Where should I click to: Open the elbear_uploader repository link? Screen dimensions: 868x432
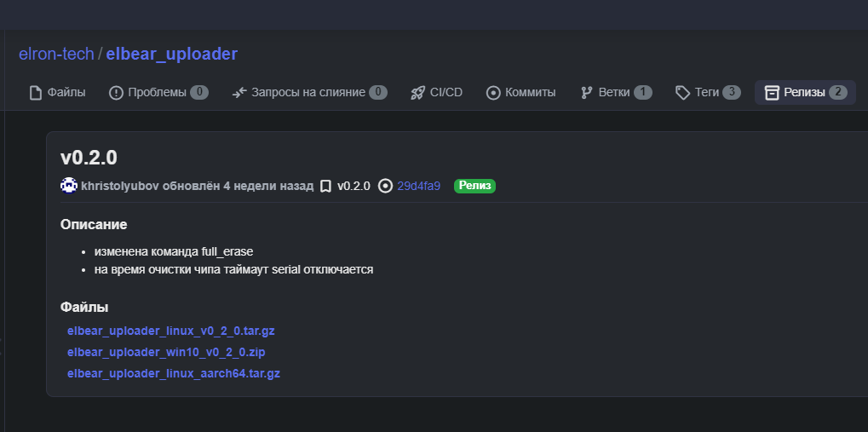point(171,55)
